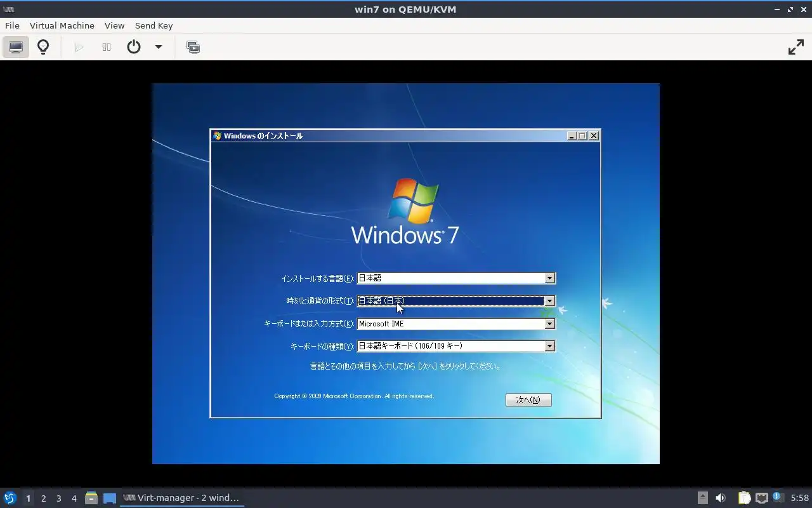Show virtual hardware details (lightbulb icon)
Screen dimensions: 812x508
click(43, 47)
